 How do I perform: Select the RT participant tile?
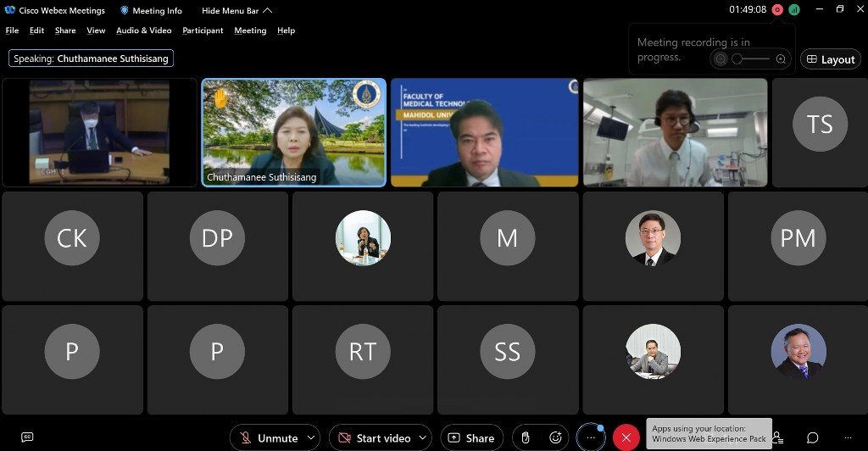coord(363,359)
